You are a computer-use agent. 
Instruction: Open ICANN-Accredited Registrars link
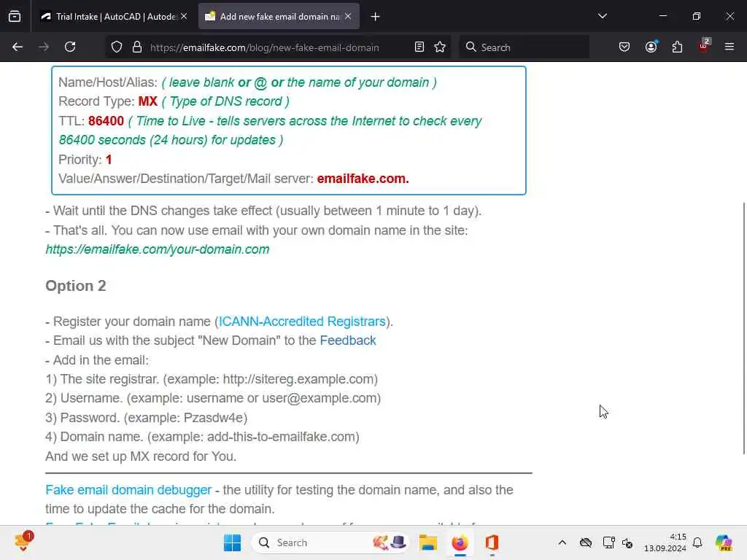coord(302,322)
